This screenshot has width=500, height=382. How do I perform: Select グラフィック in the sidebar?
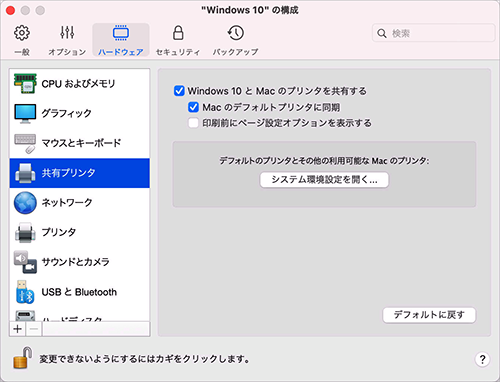click(80, 113)
